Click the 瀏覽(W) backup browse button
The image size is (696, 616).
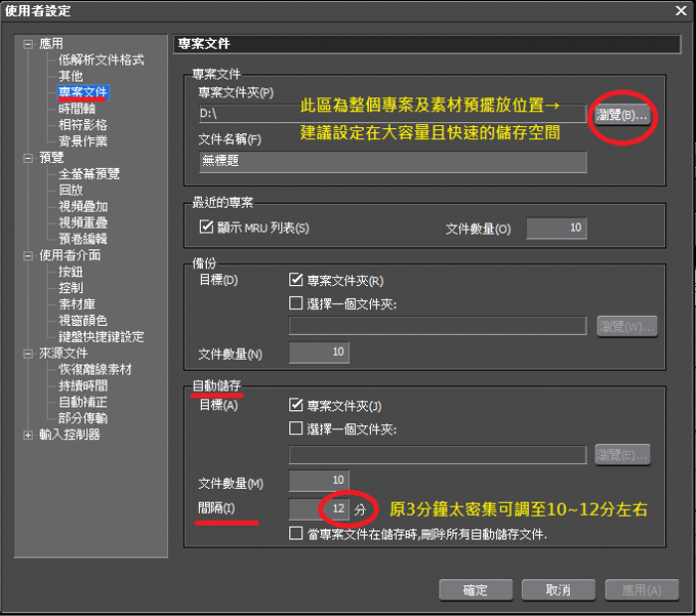[626, 327]
